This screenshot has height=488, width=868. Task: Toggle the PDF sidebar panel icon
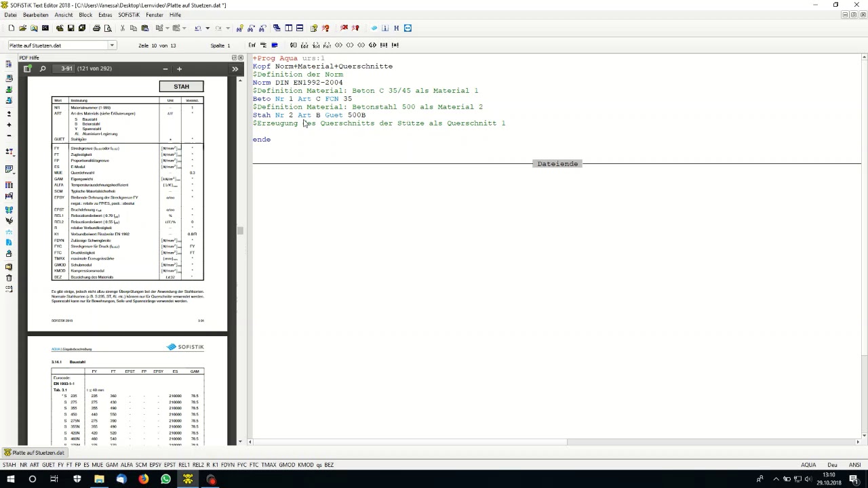28,69
